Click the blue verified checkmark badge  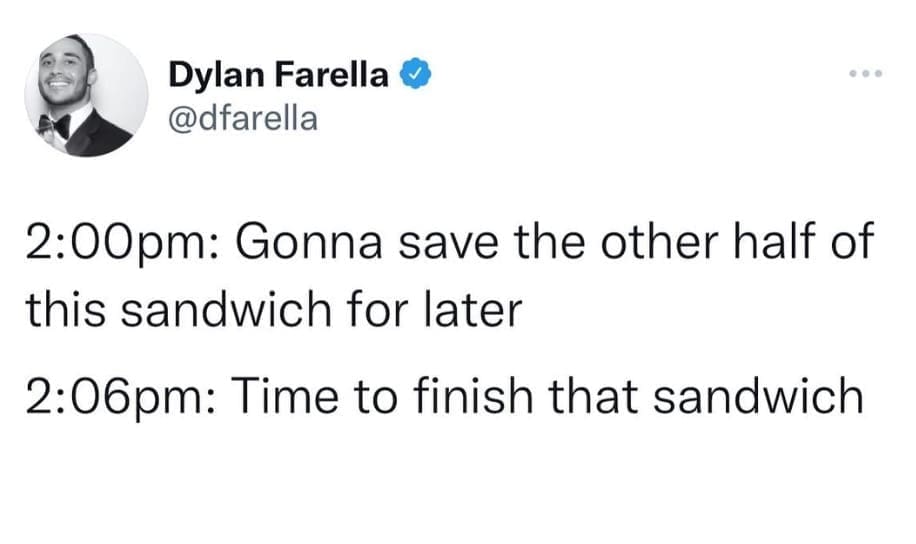pyautogui.click(x=416, y=73)
